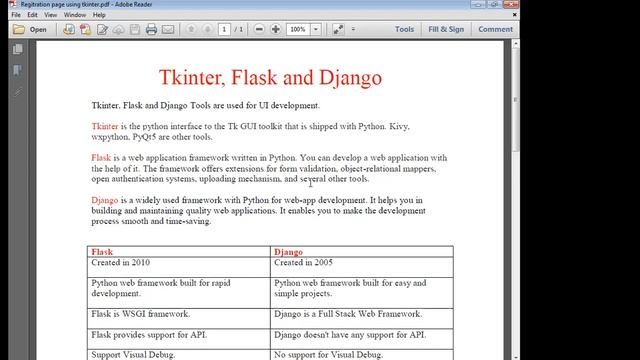The width and height of the screenshot is (640, 360).
Task: Open the zoom level dropdown arrow
Action: tap(316, 29)
